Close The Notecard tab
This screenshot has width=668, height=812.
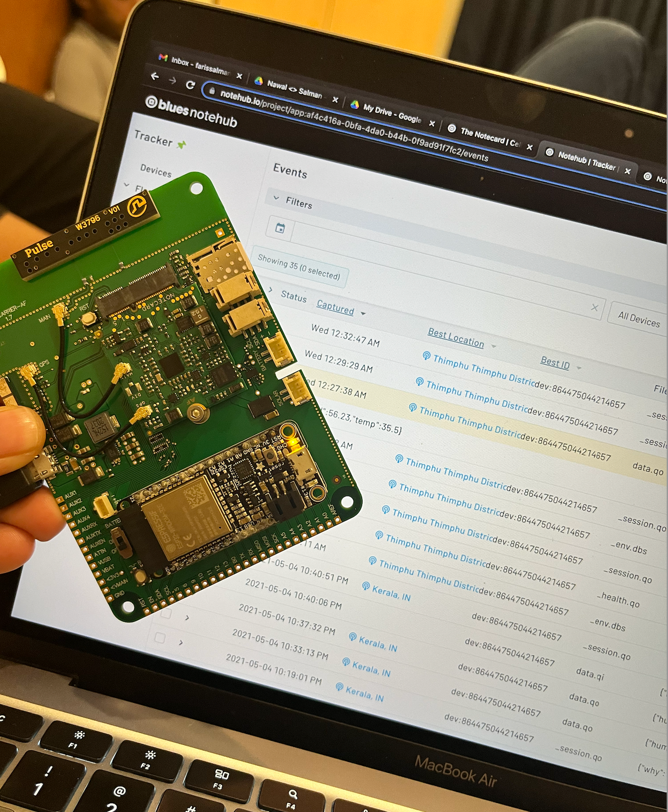pos(529,147)
